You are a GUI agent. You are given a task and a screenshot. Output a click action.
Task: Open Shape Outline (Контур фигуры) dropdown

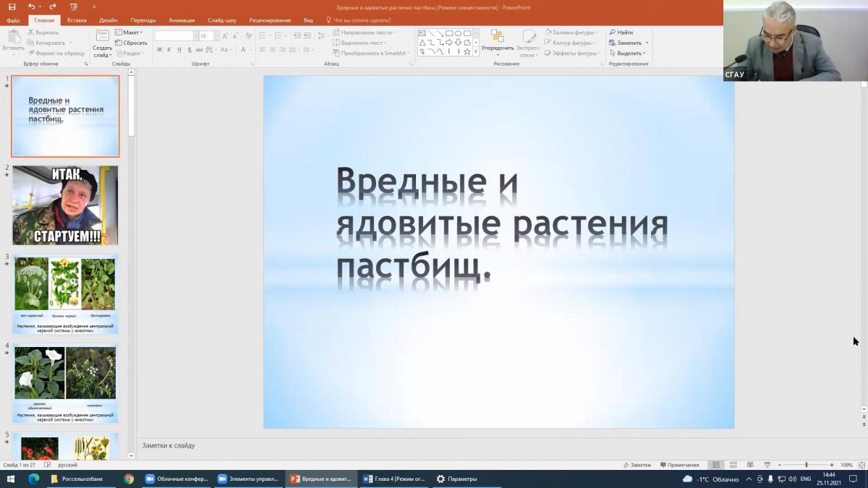pyautogui.click(x=571, y=43)
